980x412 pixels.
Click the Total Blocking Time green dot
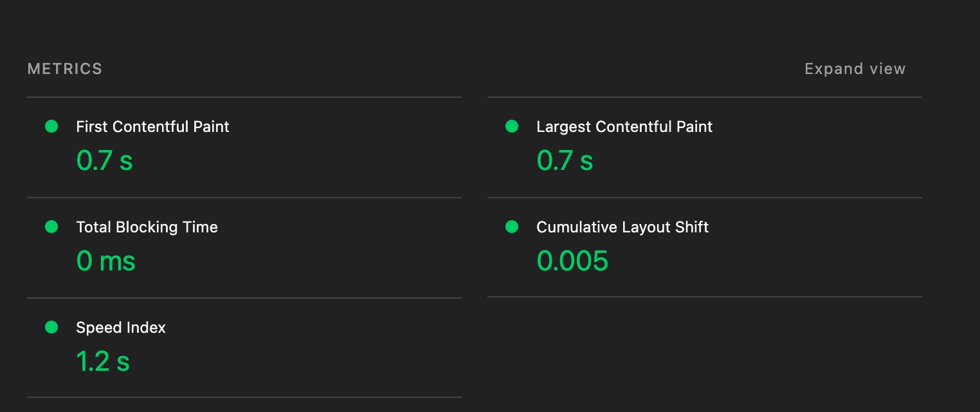pyautogui.click(x=51, y=227)
